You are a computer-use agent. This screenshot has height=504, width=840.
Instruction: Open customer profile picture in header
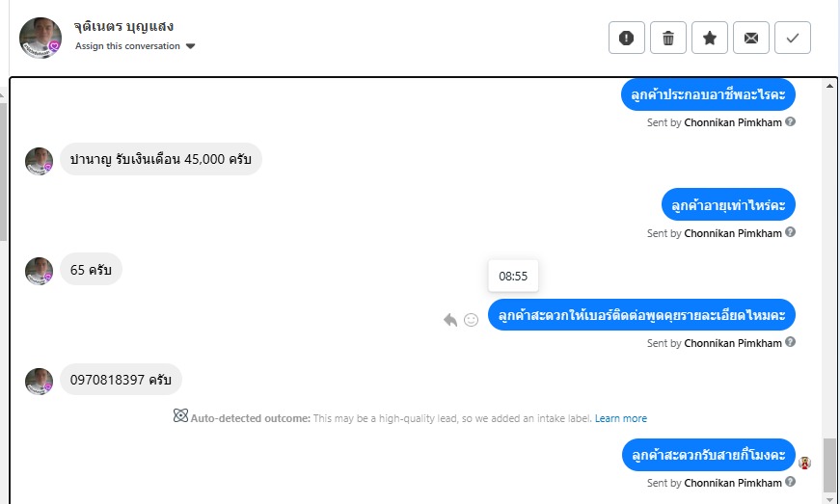(x=41, y=38)
